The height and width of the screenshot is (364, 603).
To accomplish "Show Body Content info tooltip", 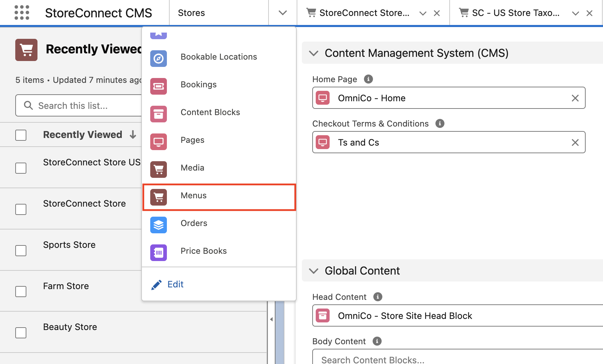I will [x=377, y=341].
